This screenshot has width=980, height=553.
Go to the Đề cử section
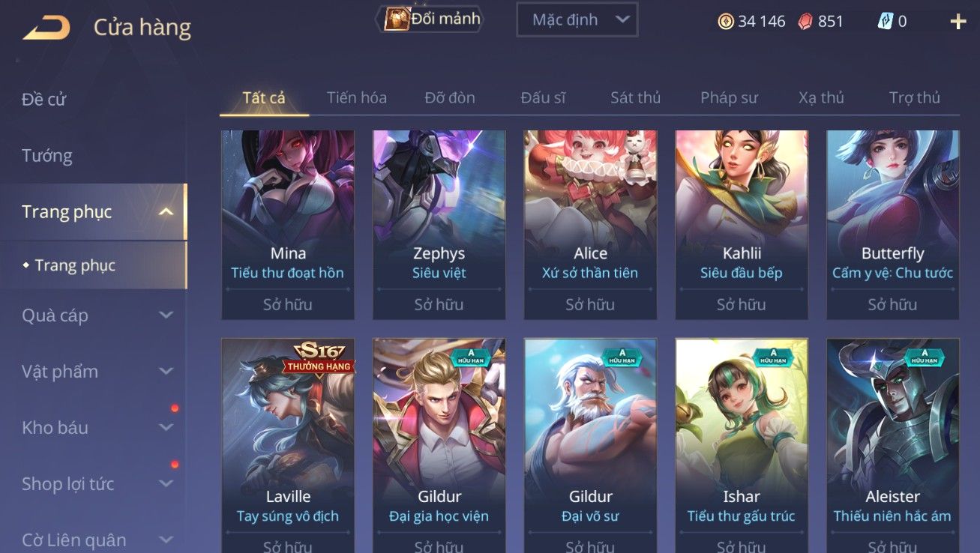(x=44, y=100)
